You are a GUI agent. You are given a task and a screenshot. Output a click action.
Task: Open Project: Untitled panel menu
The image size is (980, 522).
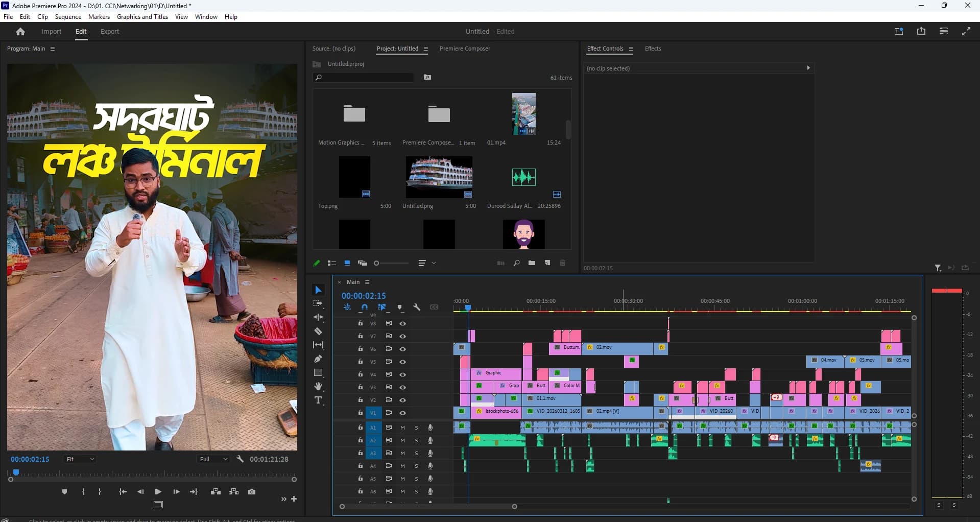pos(426,49)
